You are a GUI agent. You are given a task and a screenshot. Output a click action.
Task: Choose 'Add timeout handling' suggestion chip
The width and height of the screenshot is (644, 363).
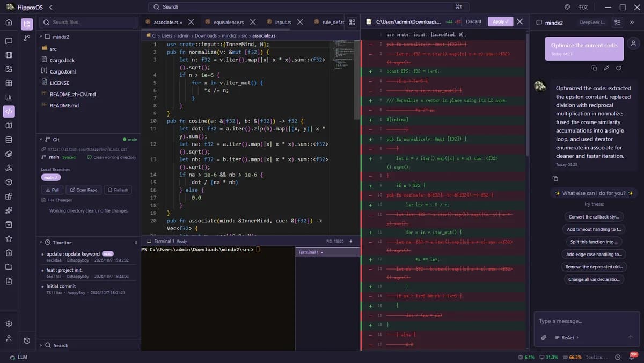(x=594, y=229)
